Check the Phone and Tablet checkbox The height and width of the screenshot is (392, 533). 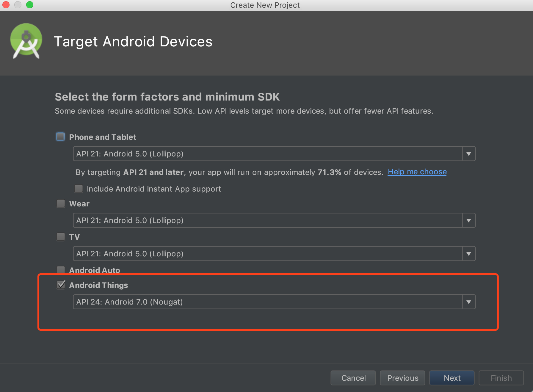pos(61,137)
